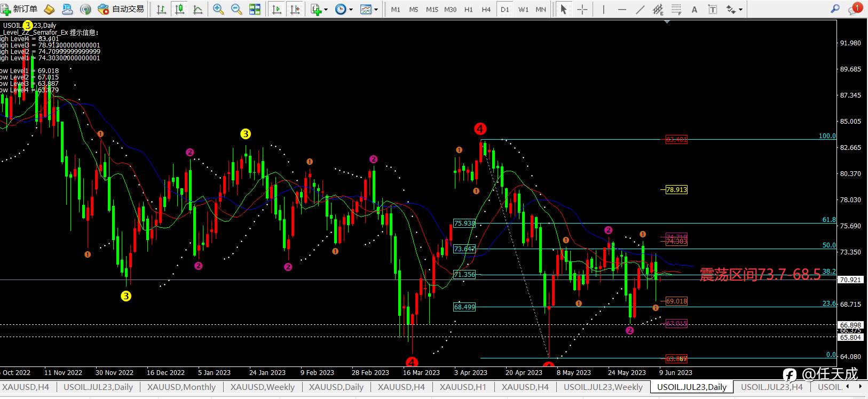Click the chart shift triangle marker

click(x=667, y=22)
